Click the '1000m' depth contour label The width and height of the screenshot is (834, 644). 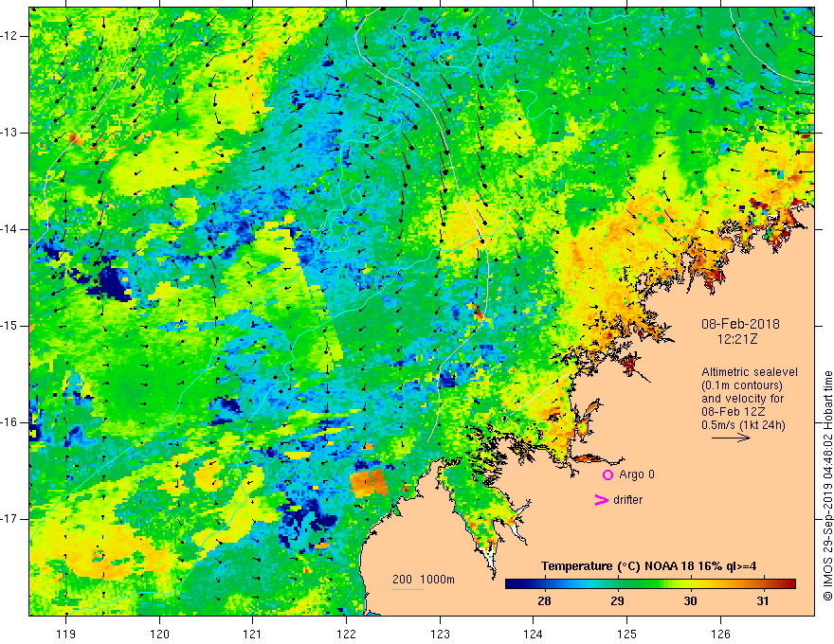pyautogui.click(x=437, y=580)
